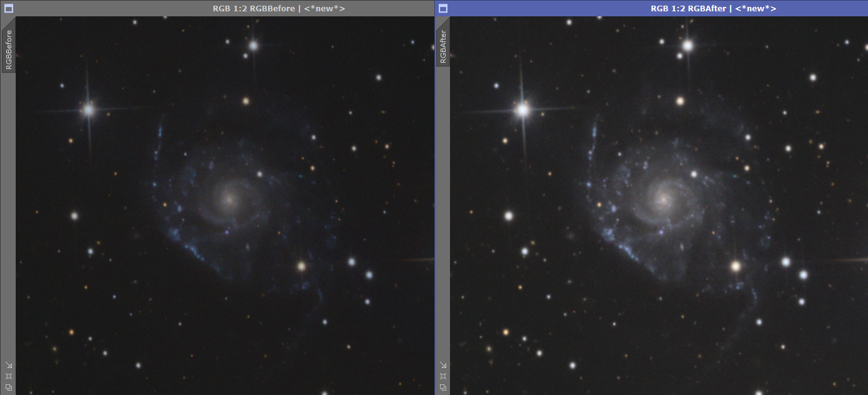Select the window selector icon on RGBBefore title bar
Screen dimensions: 868x395
[x=8, y=8]
